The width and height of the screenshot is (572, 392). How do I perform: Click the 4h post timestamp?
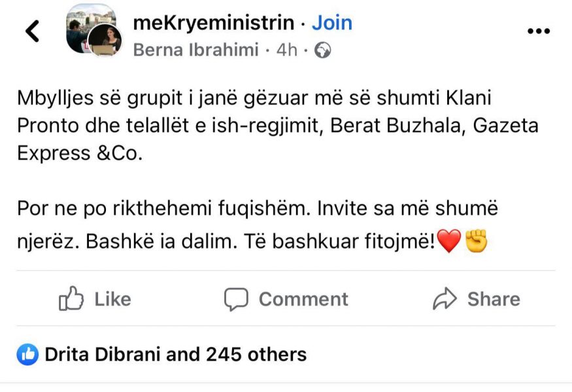click(287, 50)
